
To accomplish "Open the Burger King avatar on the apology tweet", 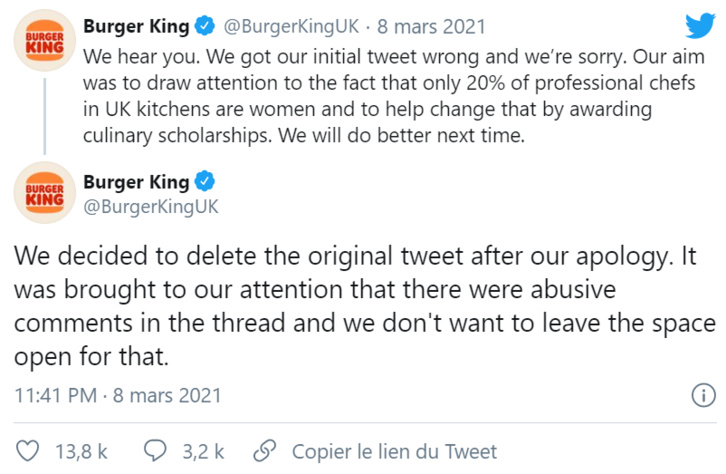I will coord(43,42).
